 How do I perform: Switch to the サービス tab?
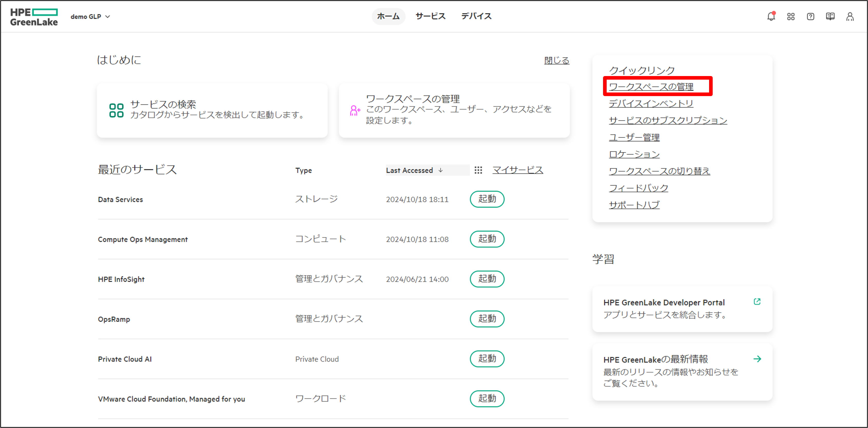pyautogui.click(x=430, y=16)
